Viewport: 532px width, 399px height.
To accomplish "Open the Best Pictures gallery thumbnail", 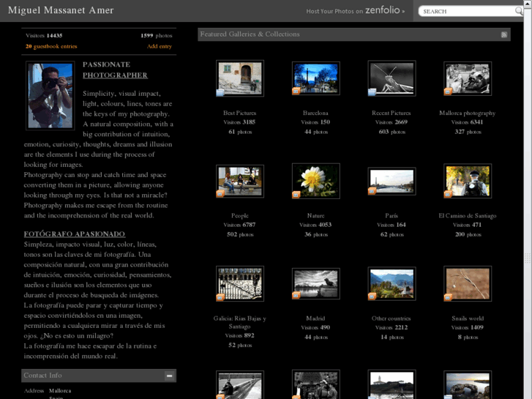I will pos(240,78).
